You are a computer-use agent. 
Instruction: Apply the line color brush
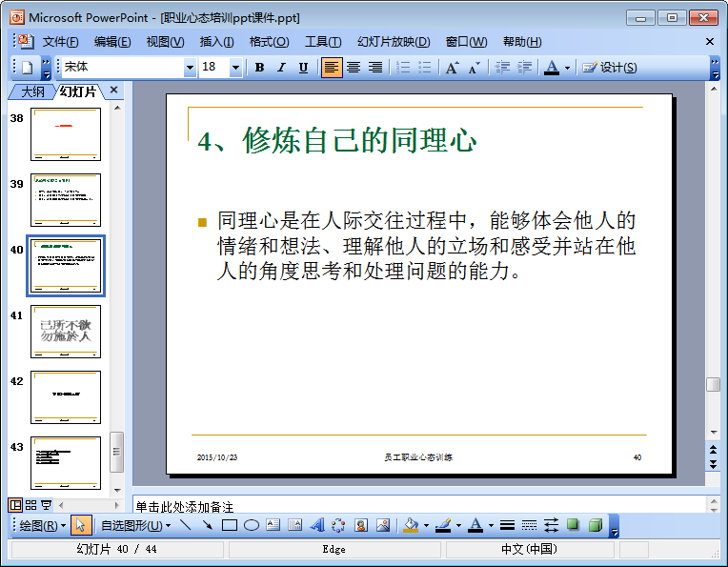[x=443, y=526]
